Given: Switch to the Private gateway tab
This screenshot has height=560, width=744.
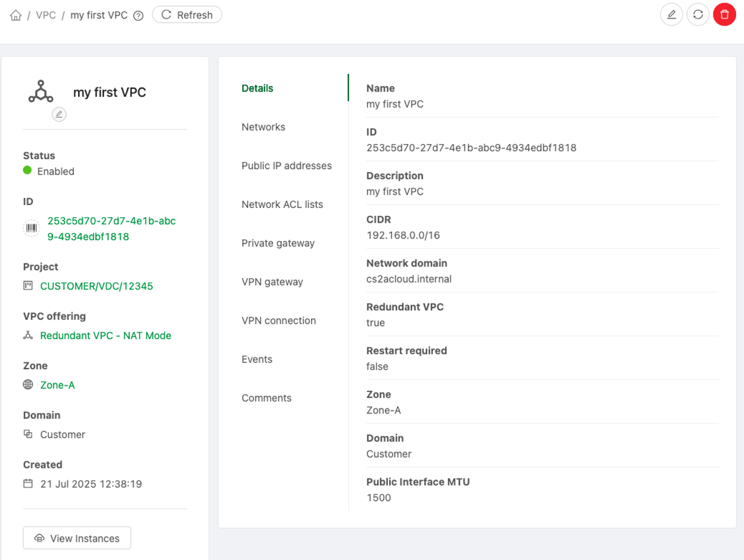Looking at the screenshot, I should pos(278,243).
